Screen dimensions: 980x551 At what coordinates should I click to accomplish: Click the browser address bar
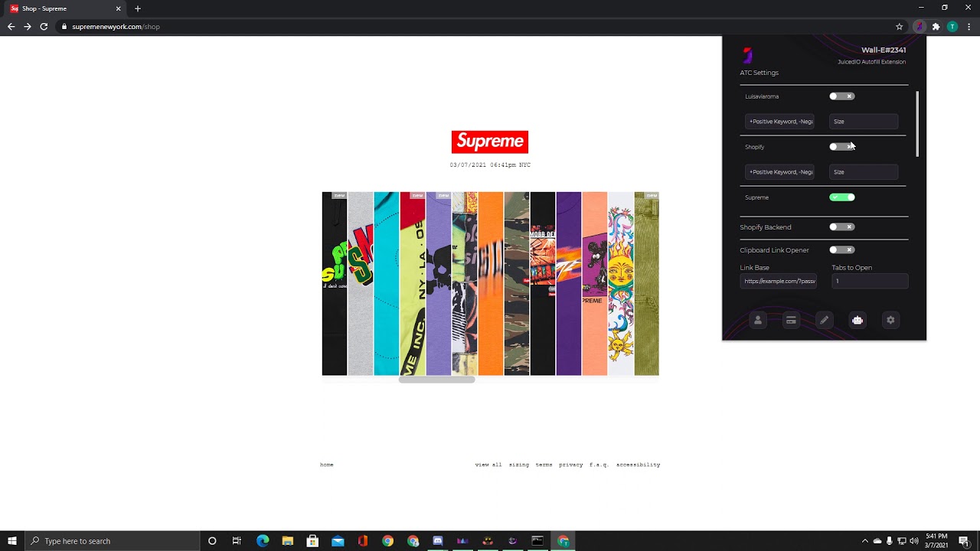pos(475,27)
